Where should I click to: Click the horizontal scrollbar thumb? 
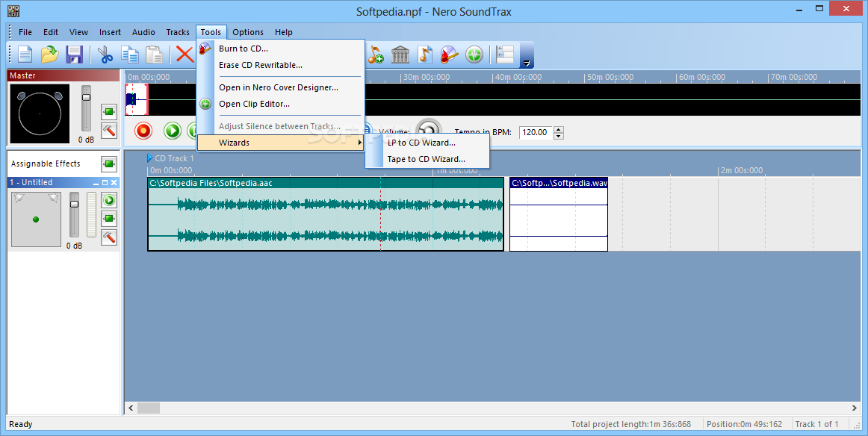click(149, 408)
